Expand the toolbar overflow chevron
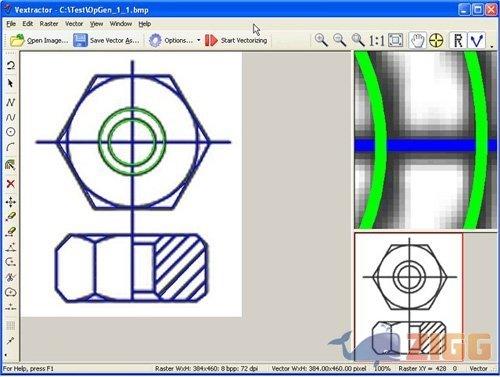This screenshot has height=377, width=500. pyautogui.click(x=492, y=46)
